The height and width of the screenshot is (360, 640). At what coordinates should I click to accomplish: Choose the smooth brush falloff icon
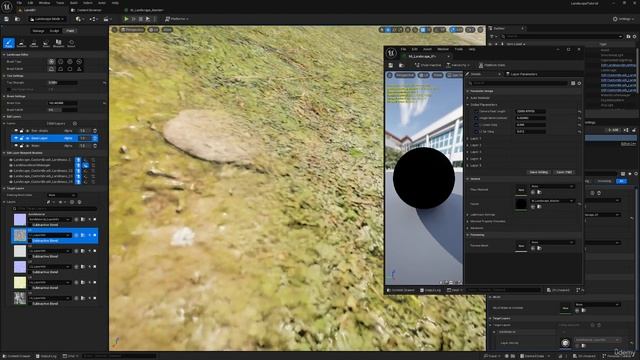(51, 69)
